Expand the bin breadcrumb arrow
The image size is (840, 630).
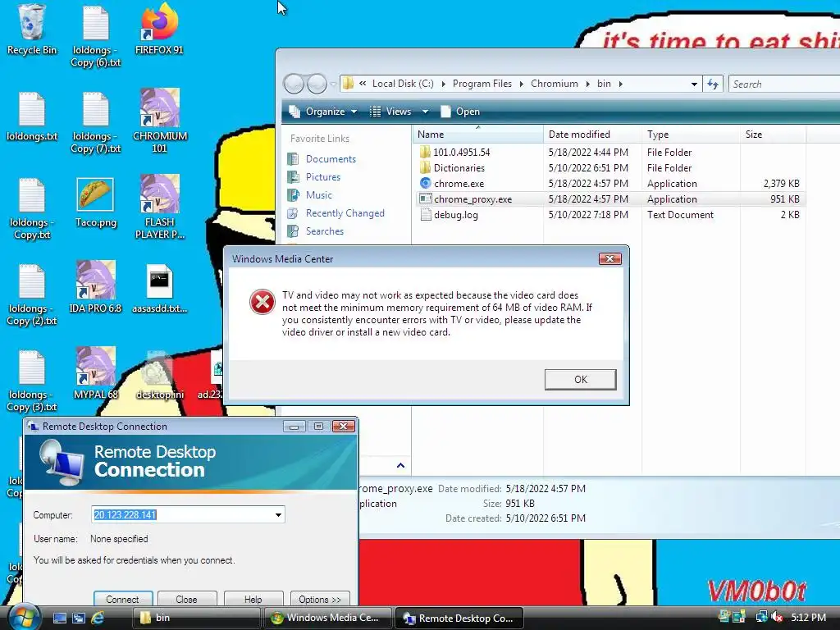(620, 84)
